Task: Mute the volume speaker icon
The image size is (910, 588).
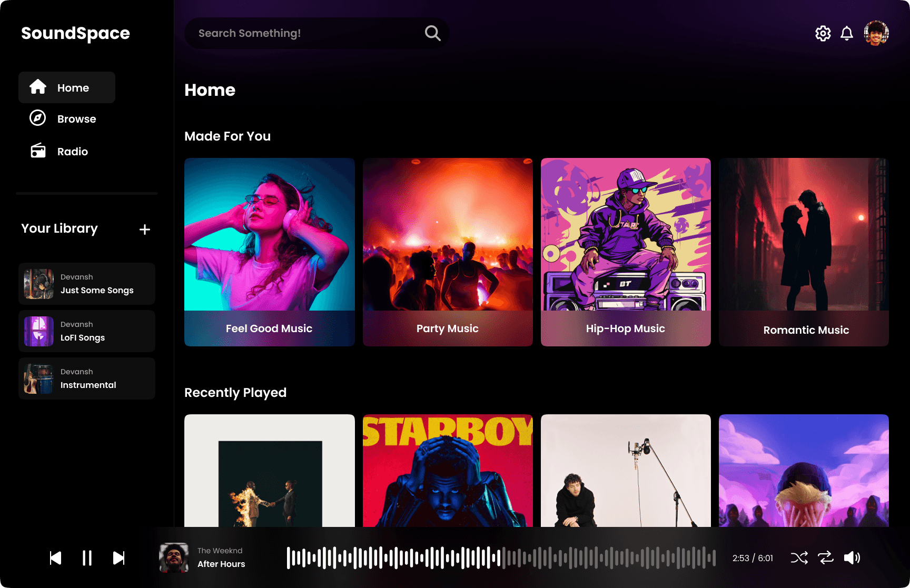Action: pos(852,558)
